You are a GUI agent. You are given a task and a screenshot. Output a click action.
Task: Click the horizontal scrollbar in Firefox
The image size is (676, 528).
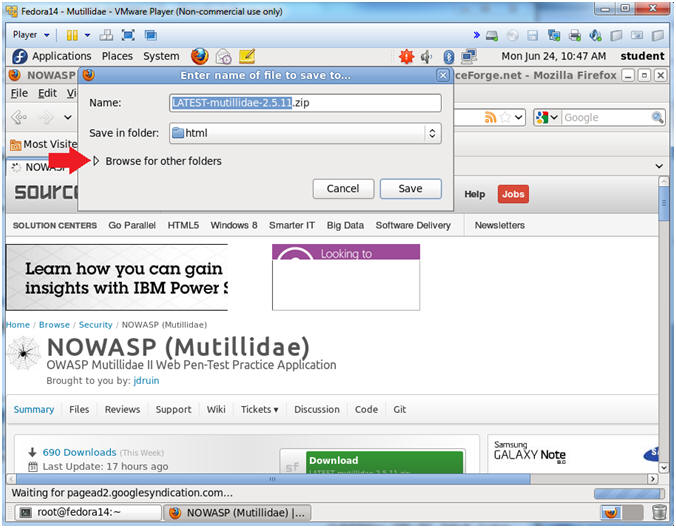pyautogui.click(x=273, y=478)
